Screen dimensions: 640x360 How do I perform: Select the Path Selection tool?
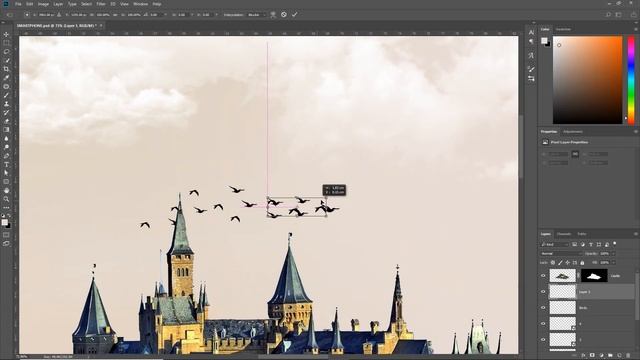click(6, 173)
